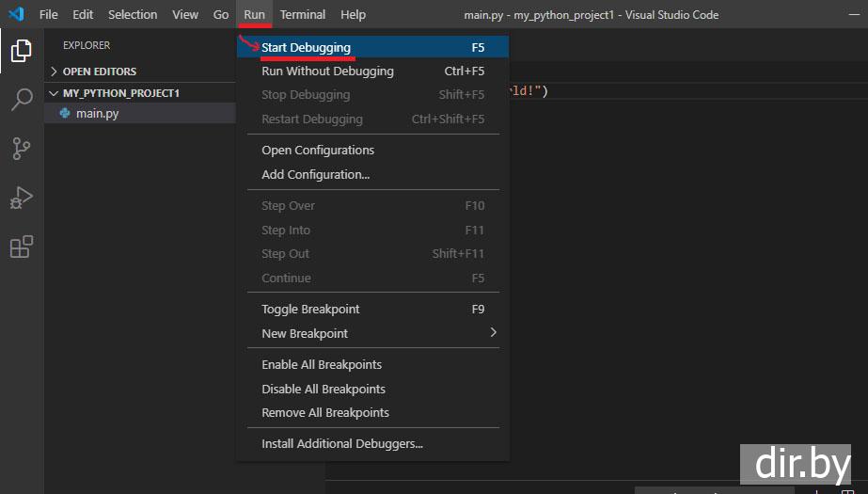Open the Extensions view icon
868x494 pixels.
[21, 247]
